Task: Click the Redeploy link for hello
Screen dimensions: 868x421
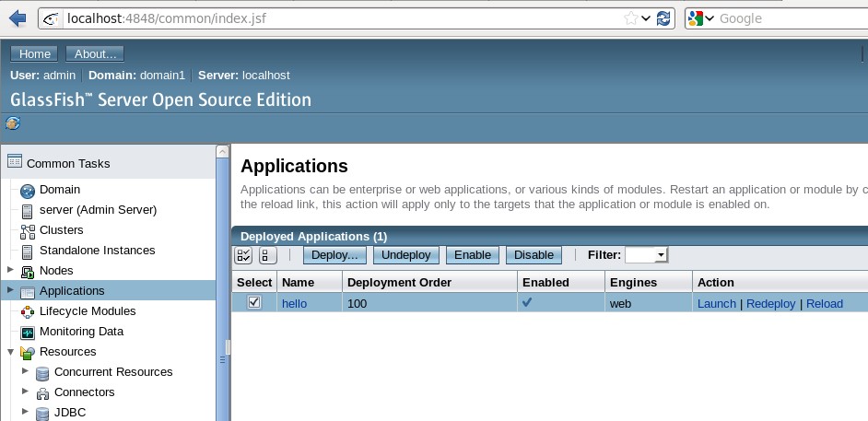Action: click(770, 304)
